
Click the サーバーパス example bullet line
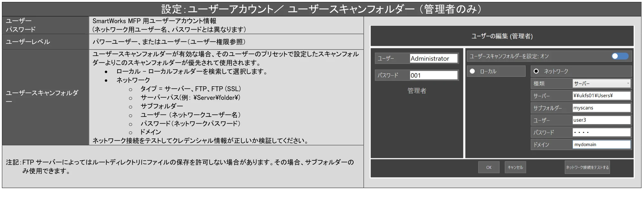[x=190, y=98]
